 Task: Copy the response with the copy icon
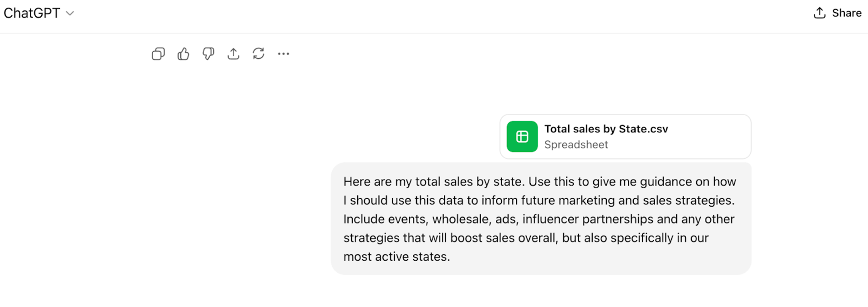[158, 54]
